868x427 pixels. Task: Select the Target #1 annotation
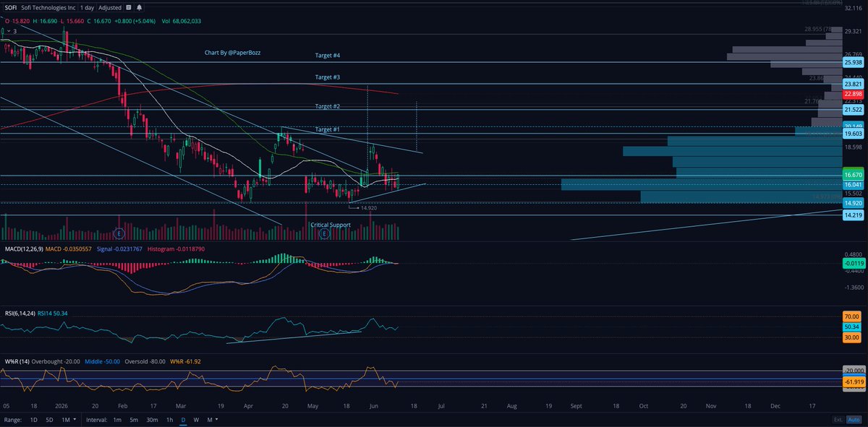point(328,129)
